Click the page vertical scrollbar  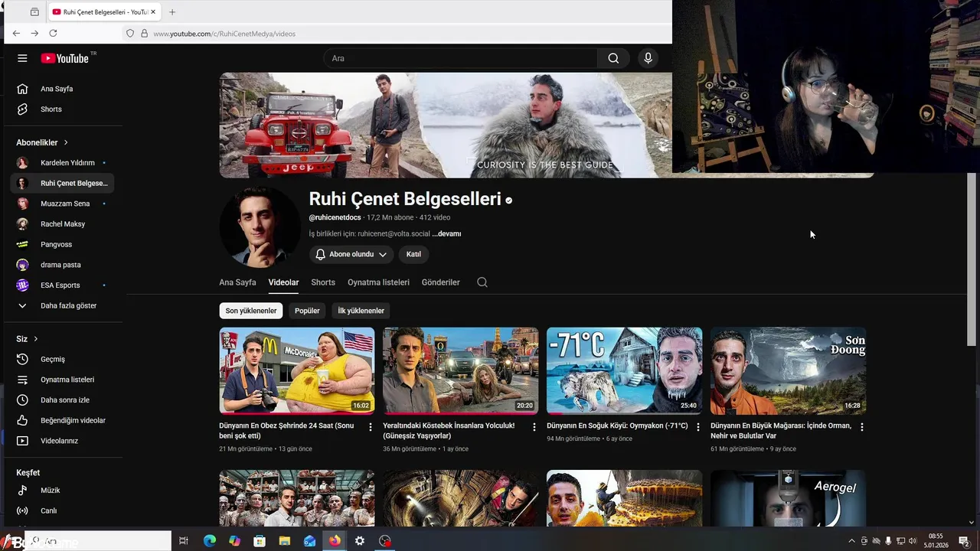[x=972, y=259]
